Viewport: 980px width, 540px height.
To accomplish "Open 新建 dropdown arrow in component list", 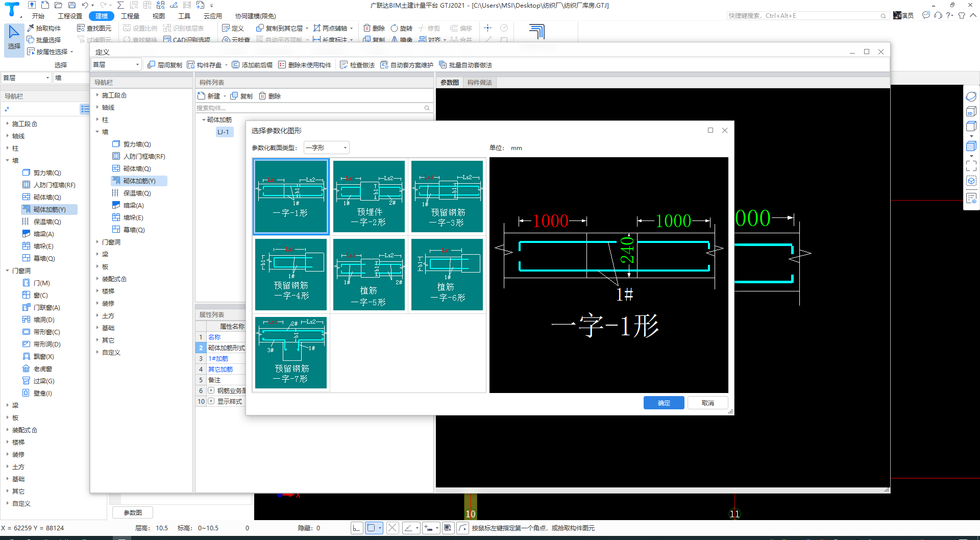I will coord(225,96).
